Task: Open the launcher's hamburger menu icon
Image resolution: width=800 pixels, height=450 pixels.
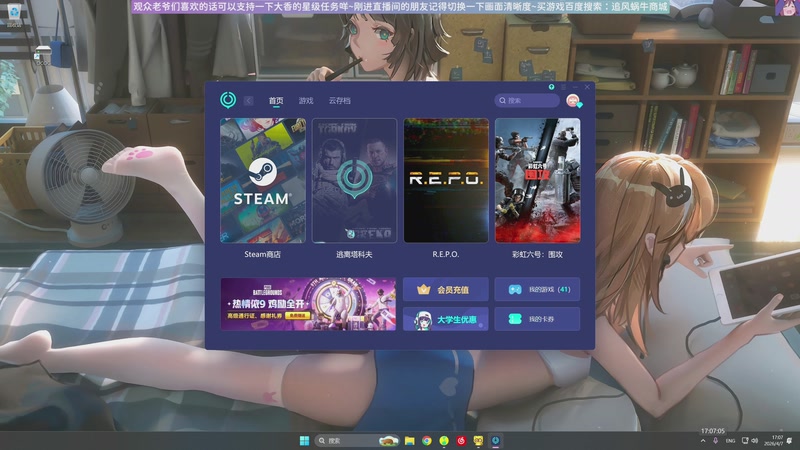Action: [x=563, y=87]
